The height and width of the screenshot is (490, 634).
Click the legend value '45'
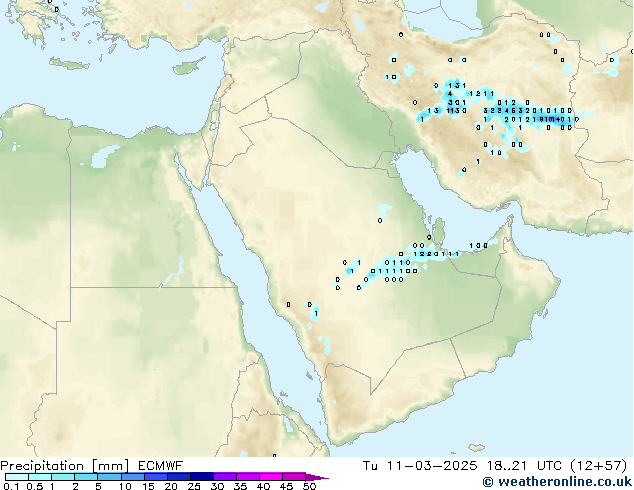tap(287, 486)
